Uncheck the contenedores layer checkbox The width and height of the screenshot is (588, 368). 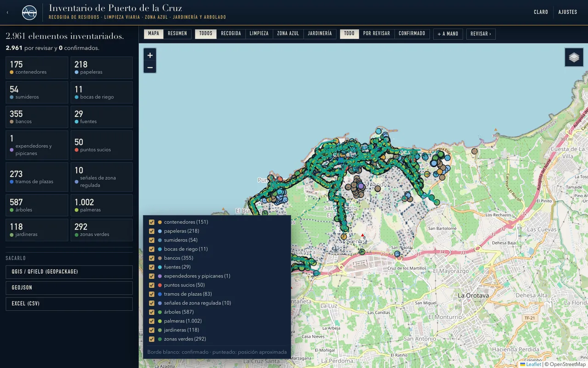point(152,222)
